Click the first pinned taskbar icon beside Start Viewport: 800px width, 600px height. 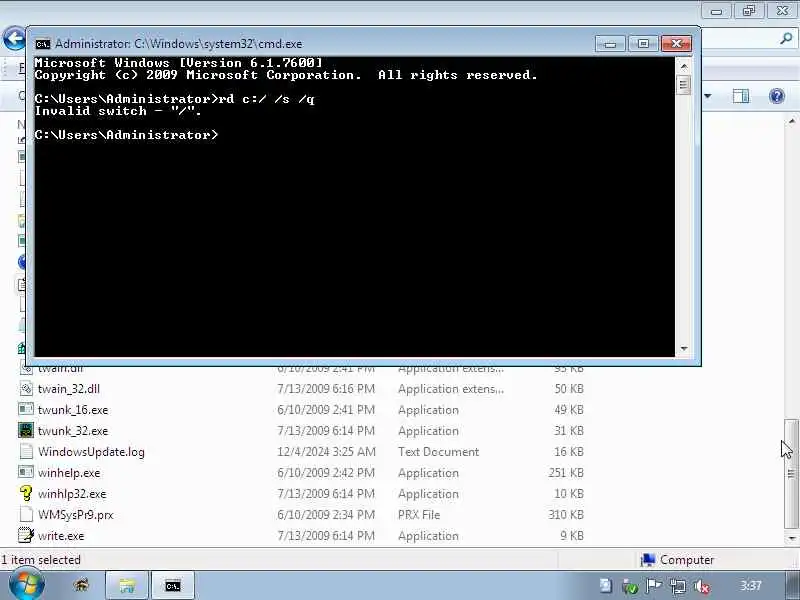click(82, 585)
